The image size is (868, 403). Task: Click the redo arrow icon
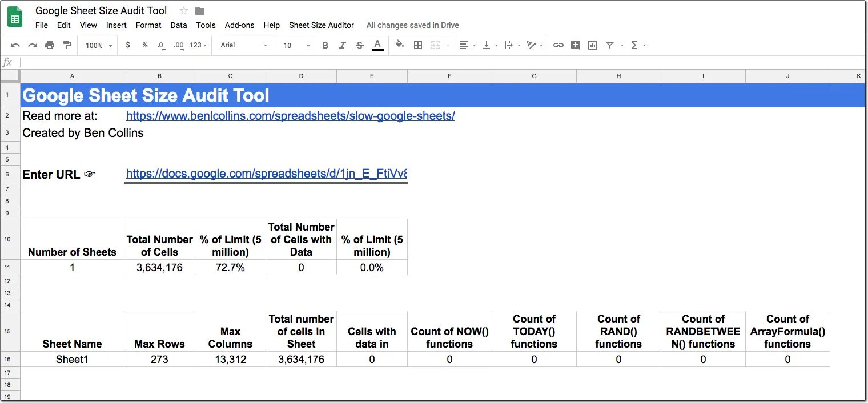coord(33,45)
